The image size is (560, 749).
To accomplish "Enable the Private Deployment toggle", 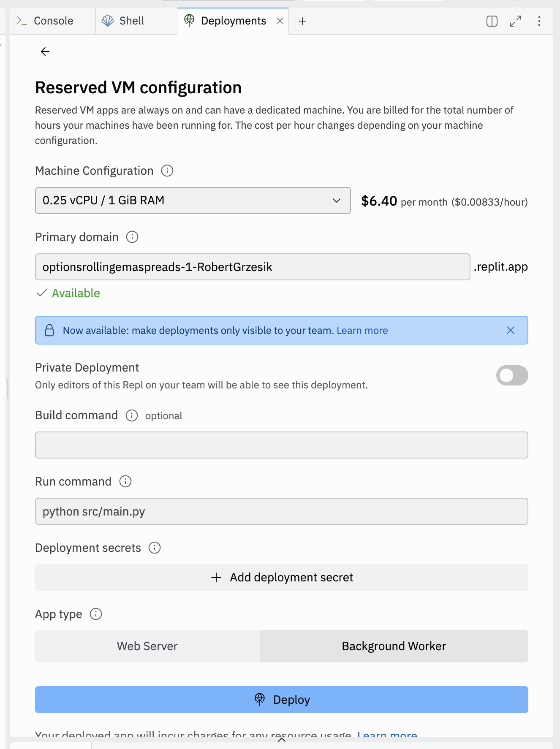I will coord(512,375).
